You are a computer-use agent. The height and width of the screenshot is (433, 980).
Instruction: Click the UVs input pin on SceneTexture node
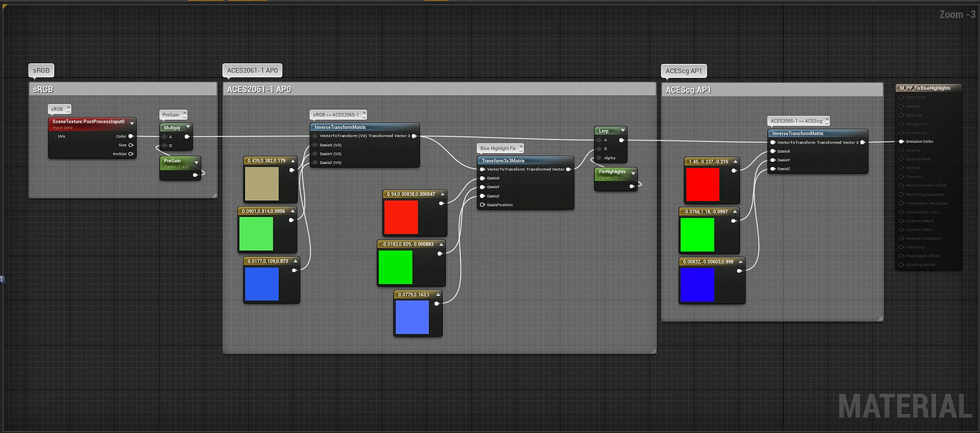coord(53,136)
